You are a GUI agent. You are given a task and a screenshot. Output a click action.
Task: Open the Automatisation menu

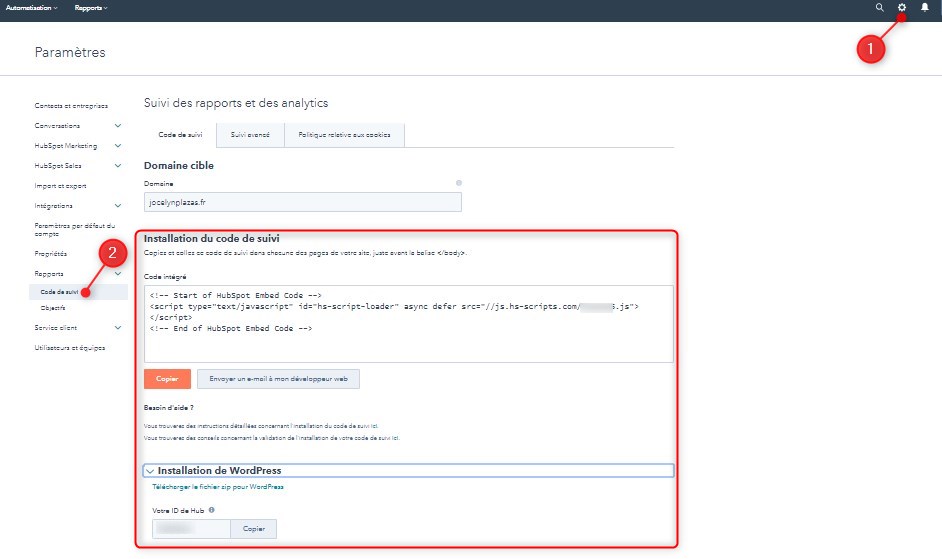pos(31,8)
